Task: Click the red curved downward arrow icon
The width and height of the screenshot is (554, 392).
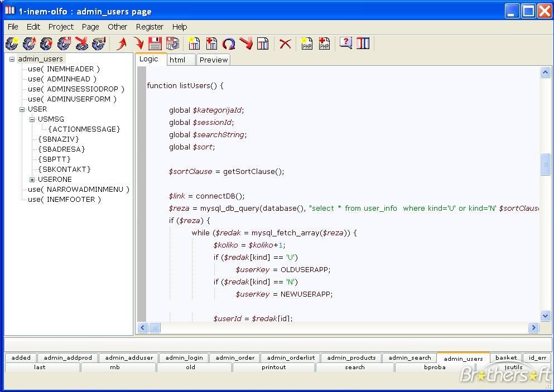Action: coord(138,44)
